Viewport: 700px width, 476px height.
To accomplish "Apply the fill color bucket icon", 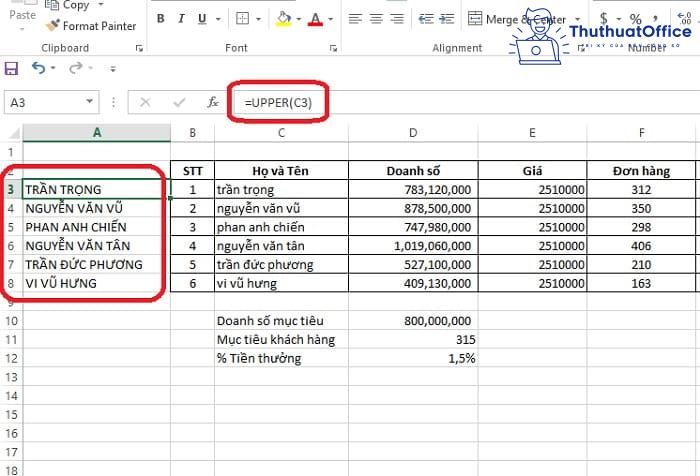I will [x=283, y=19].
